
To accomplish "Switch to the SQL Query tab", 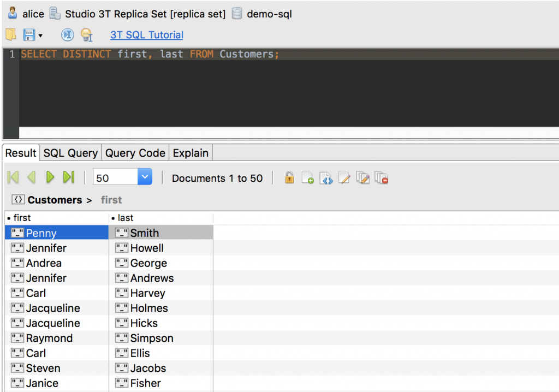I will pos(70,153).
